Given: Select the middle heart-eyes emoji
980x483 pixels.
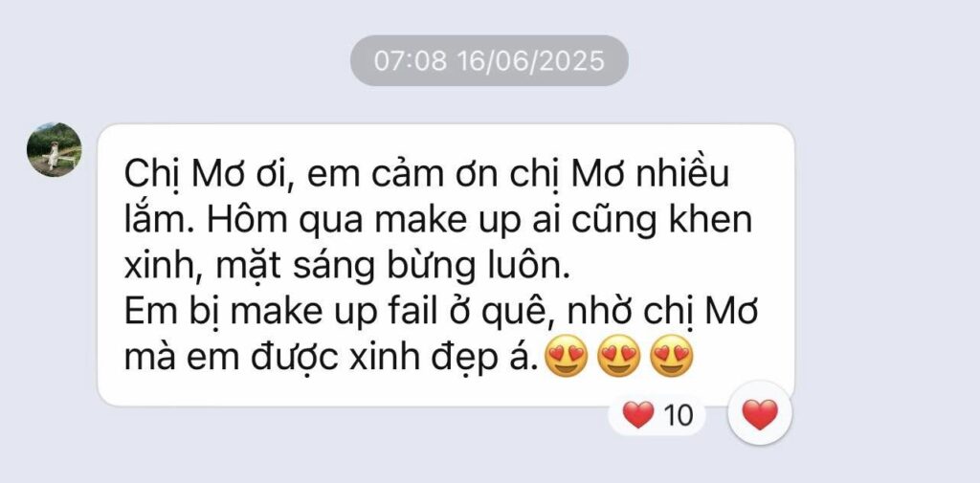Looking at the screenshot, I should [619, 356].
